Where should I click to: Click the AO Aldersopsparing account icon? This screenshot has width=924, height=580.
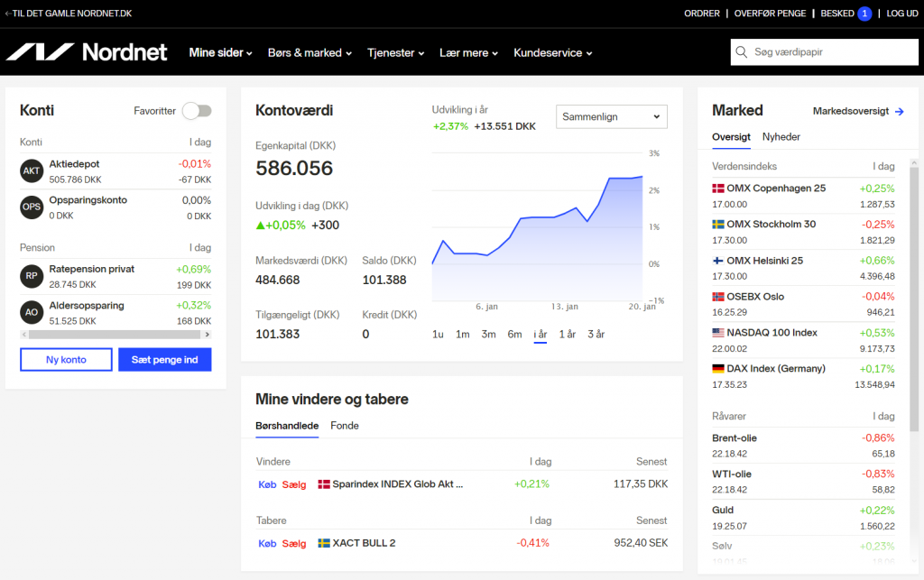32,312
